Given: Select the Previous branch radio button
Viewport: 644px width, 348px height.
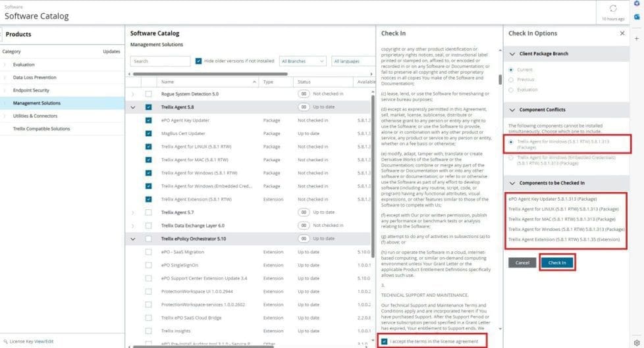Looking at the screenshot, I should (511, 80).
